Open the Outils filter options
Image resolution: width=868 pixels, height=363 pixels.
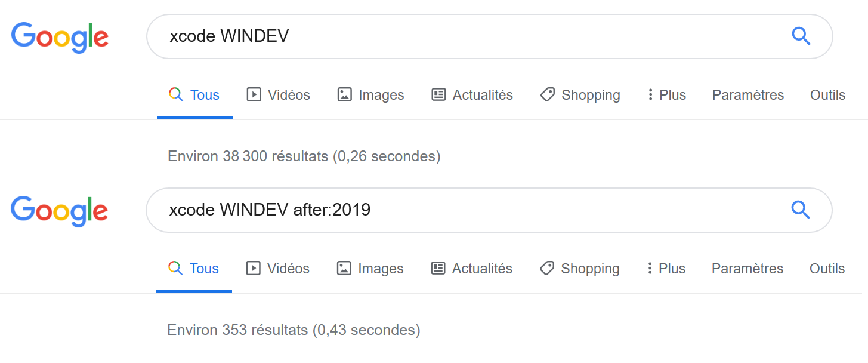point(827,94)
